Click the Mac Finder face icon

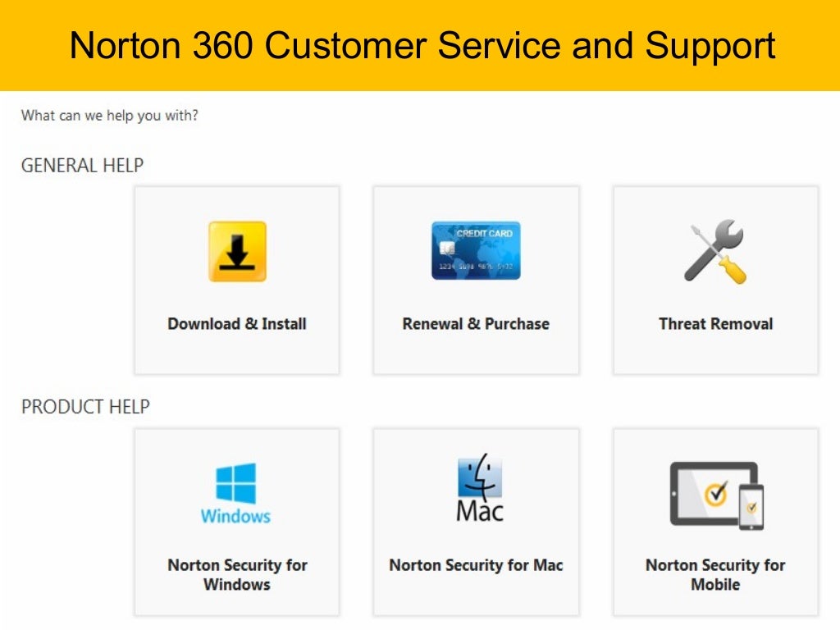pos(479,487)
